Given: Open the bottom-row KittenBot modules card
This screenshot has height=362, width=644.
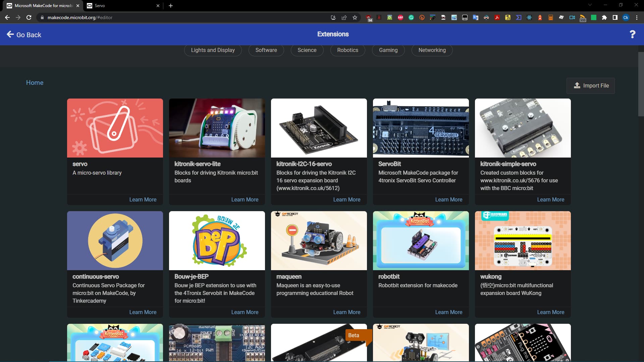Looking at the screenshot, I should click(115, 343).
